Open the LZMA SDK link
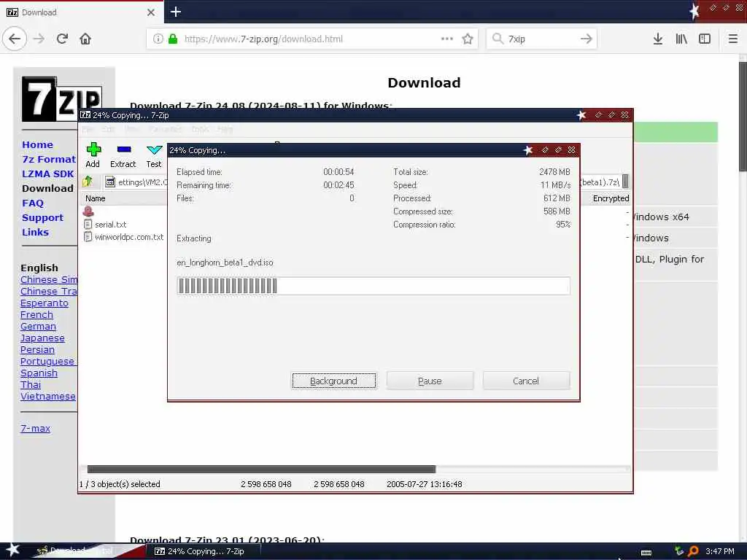This screenshot has width=747, height=560. click(x=47, y=174)
